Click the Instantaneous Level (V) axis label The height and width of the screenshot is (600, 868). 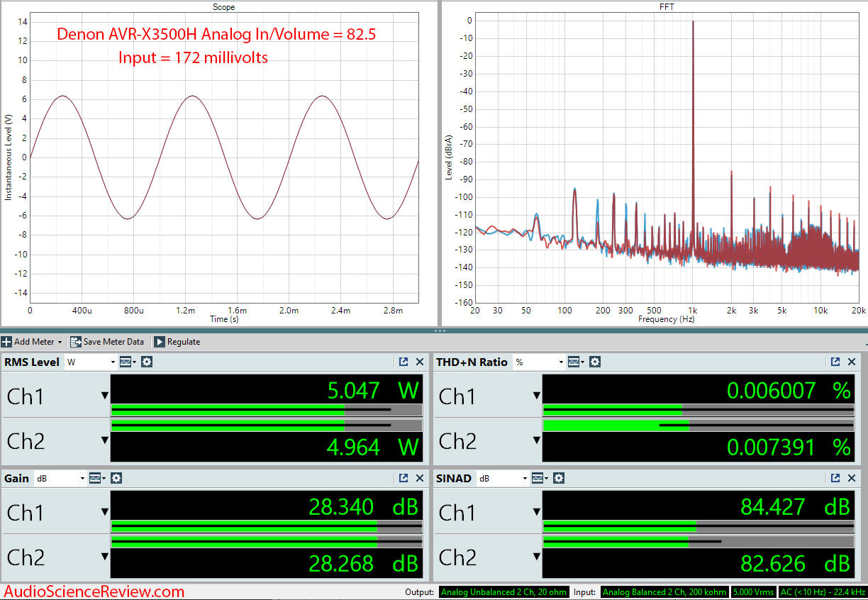(9, 157)
